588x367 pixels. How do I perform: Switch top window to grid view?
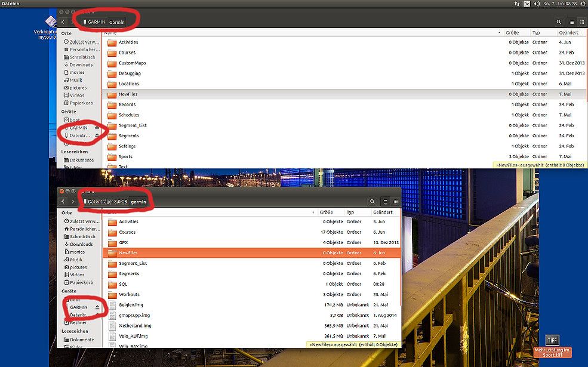point(581,22)
